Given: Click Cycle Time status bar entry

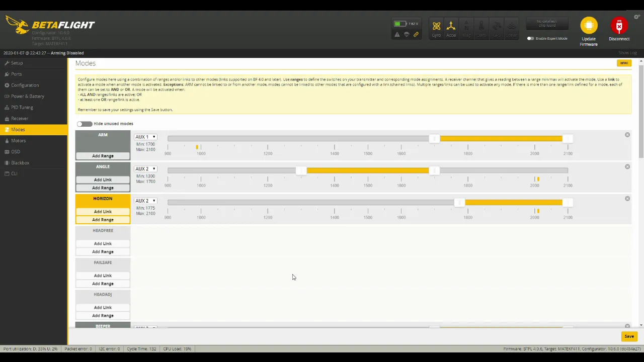Looking at the screenshot, I should [x=142, y=349].
